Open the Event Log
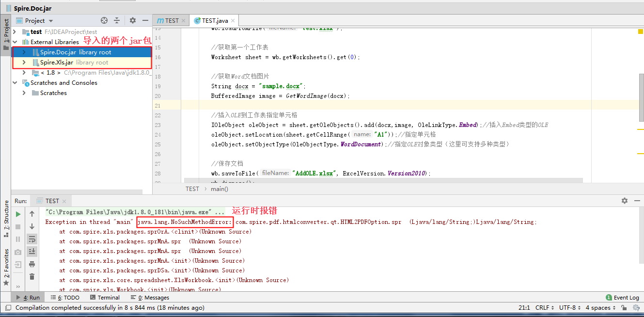 [x=625, y=297]
